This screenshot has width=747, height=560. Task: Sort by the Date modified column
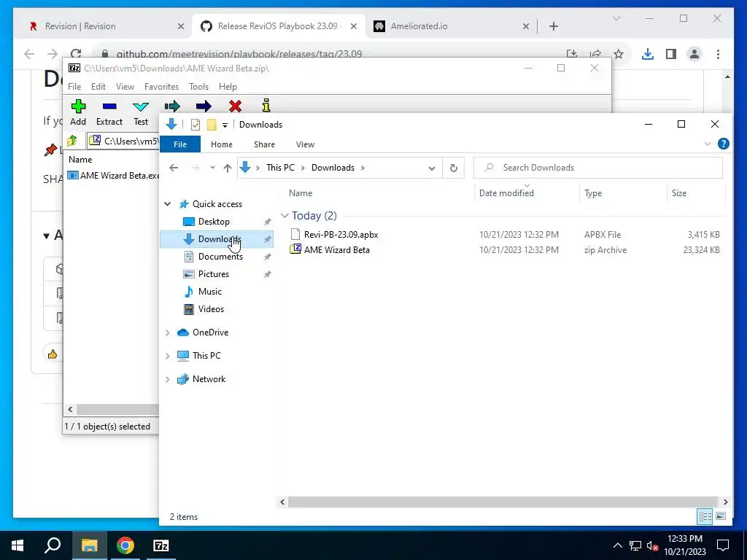(506, 192)
